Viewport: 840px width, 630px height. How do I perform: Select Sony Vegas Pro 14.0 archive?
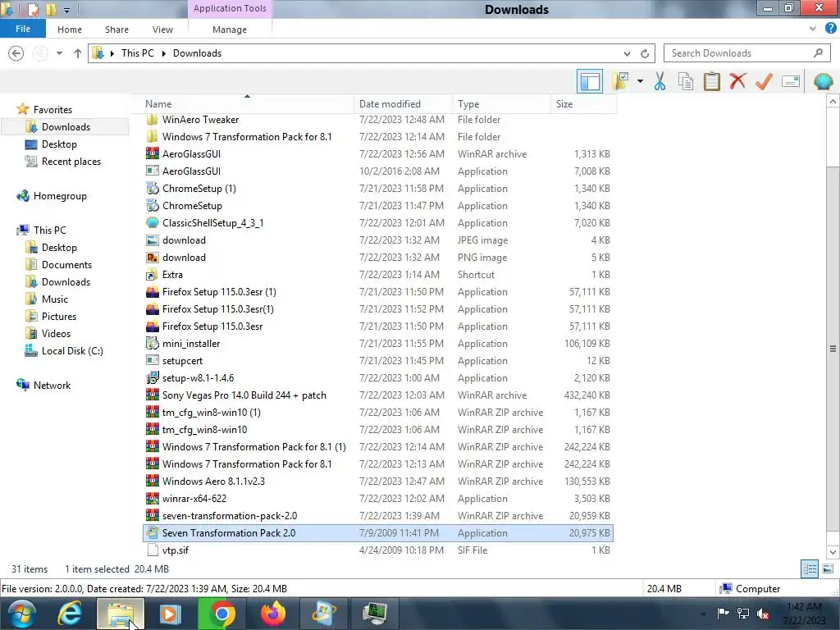click(244, 395)
